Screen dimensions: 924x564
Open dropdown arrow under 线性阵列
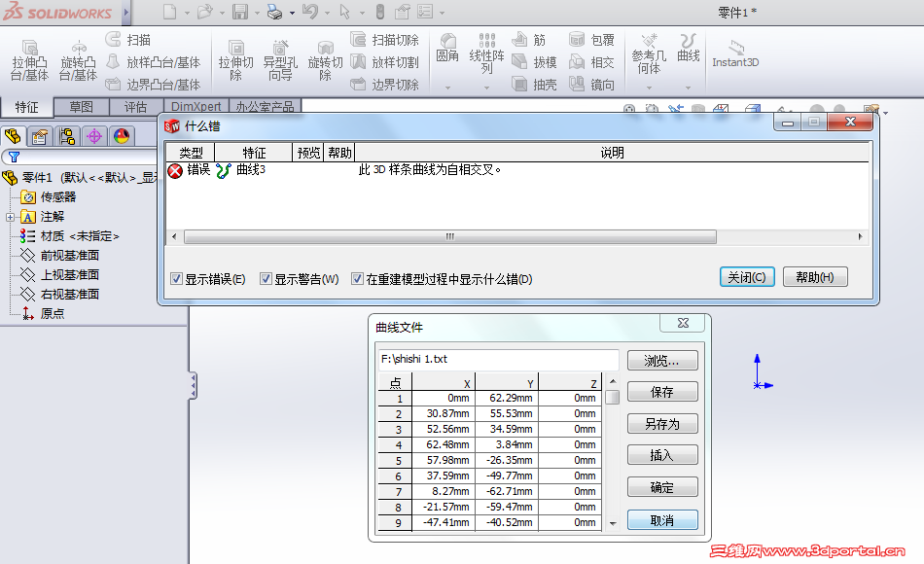click(486, 88)
